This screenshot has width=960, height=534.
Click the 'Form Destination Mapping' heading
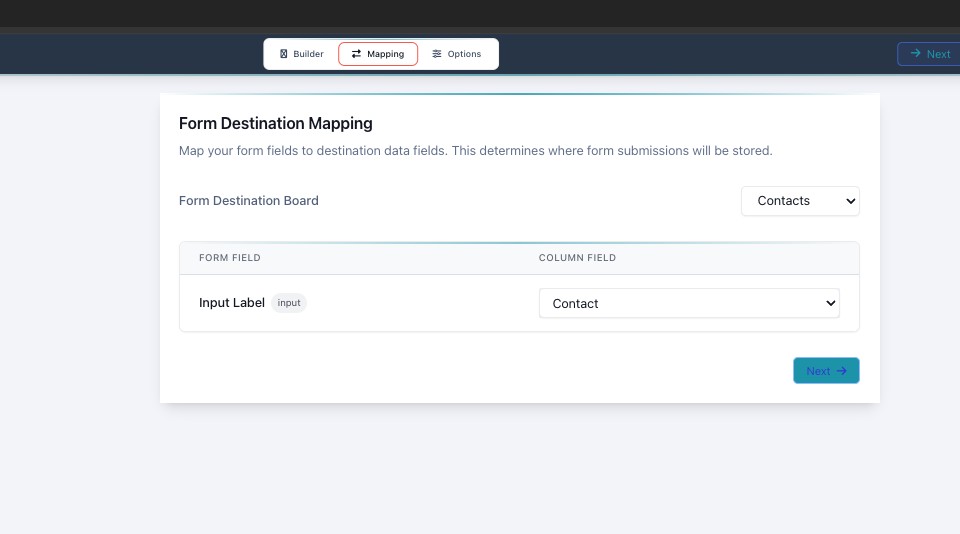[x=276, y=124]
